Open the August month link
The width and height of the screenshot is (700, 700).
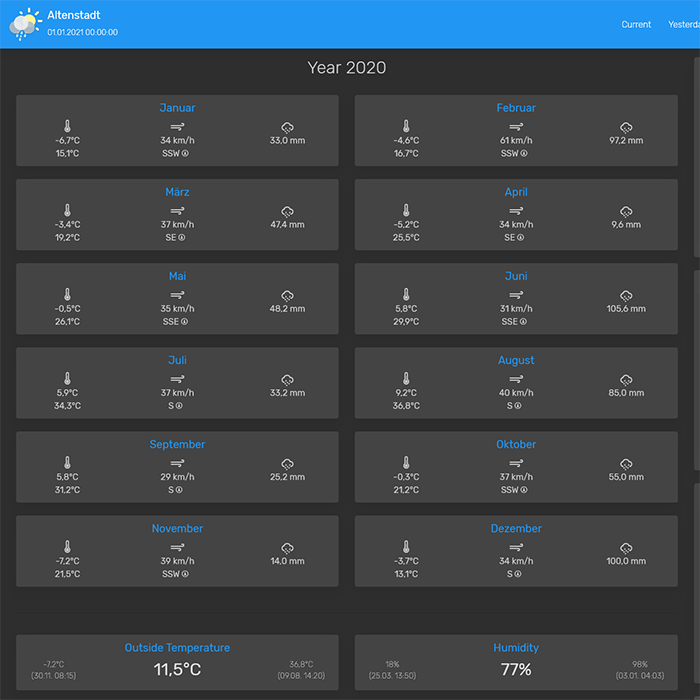[516, 360]
